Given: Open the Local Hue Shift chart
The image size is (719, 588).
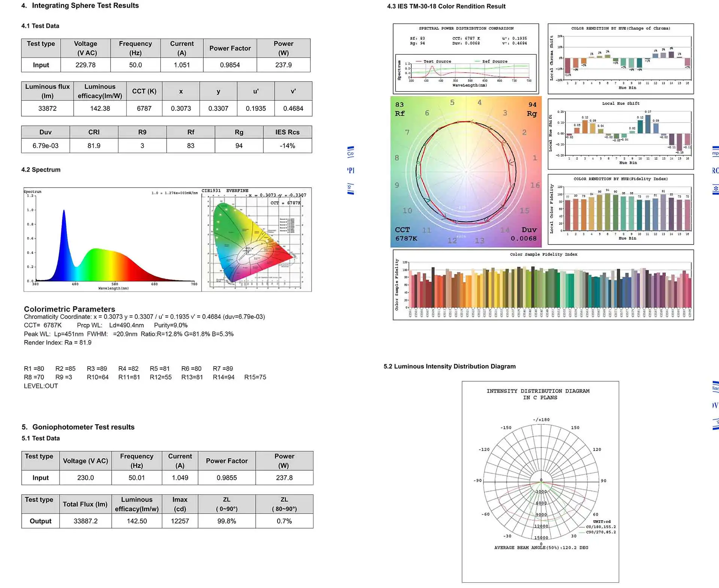Looking at the screenshot, I should 621,134.
